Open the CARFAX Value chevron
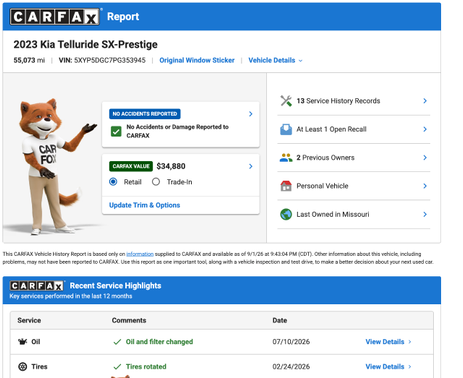The width and height of the screenshot is (463, 378). (251, 166)
